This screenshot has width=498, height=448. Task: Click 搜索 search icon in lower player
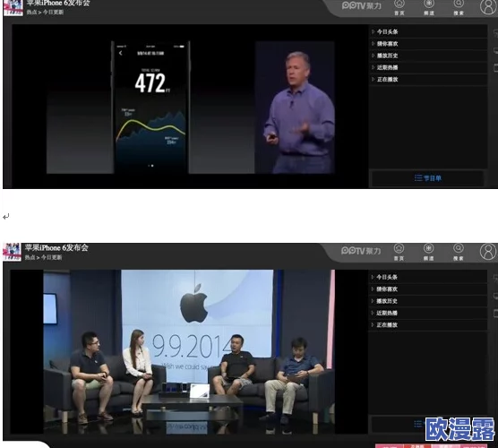pos(459,252)
